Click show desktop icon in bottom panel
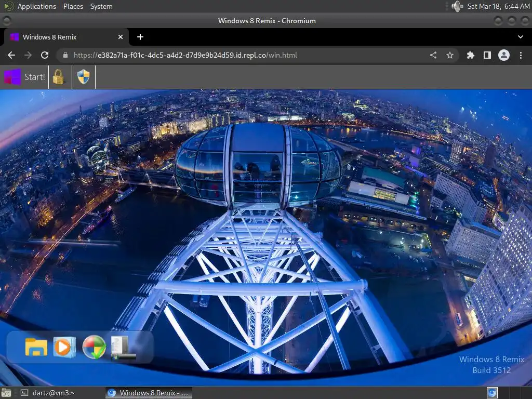 tap(6, 393)
